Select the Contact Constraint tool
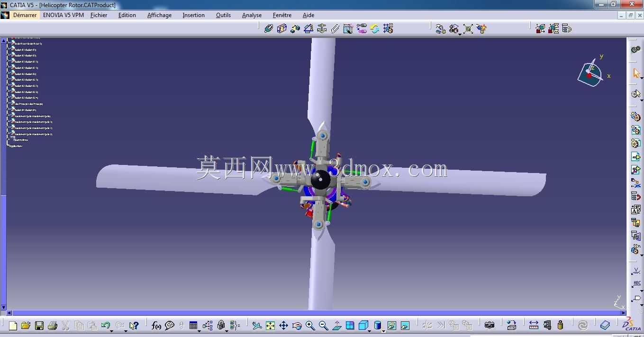644x337 pixels. (x=281, y=28)
